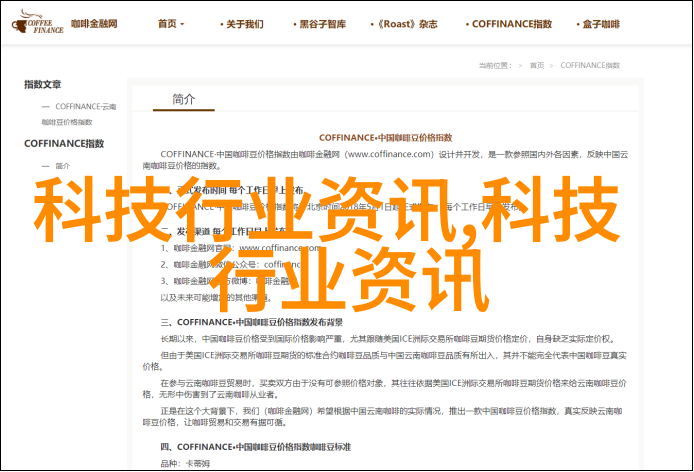Click the 当前位置 breadcrumb label
The width and height of the screenshot is (694, 472).
click(x=495, y=66)
